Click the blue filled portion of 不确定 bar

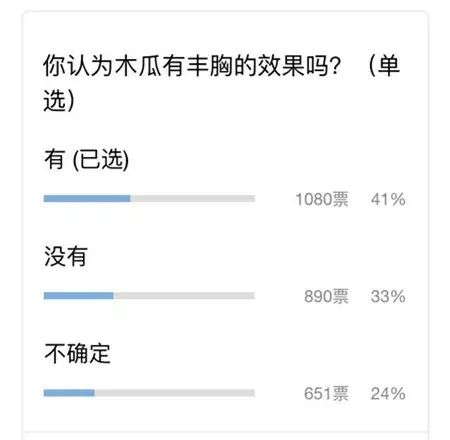coord(69,393)
